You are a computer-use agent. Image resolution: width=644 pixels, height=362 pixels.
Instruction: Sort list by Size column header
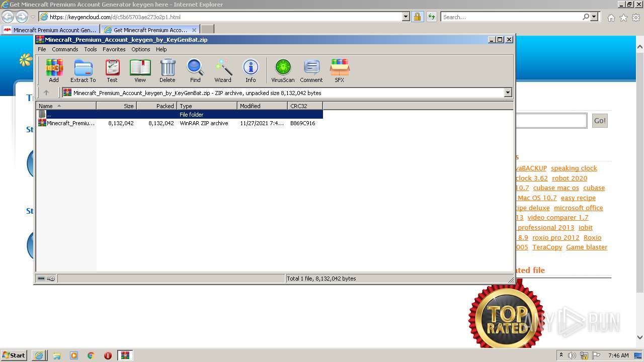click(116, 106)
